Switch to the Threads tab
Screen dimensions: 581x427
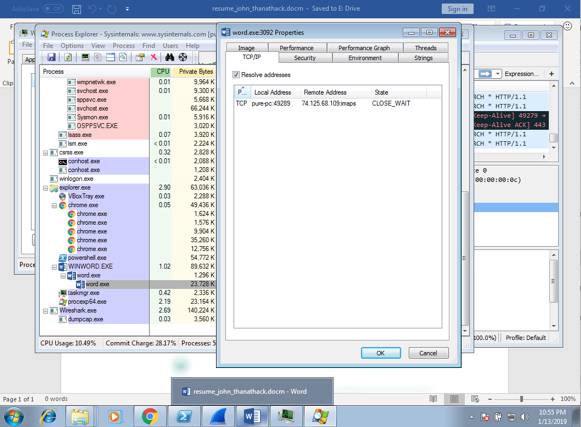[x=425, y=48]
